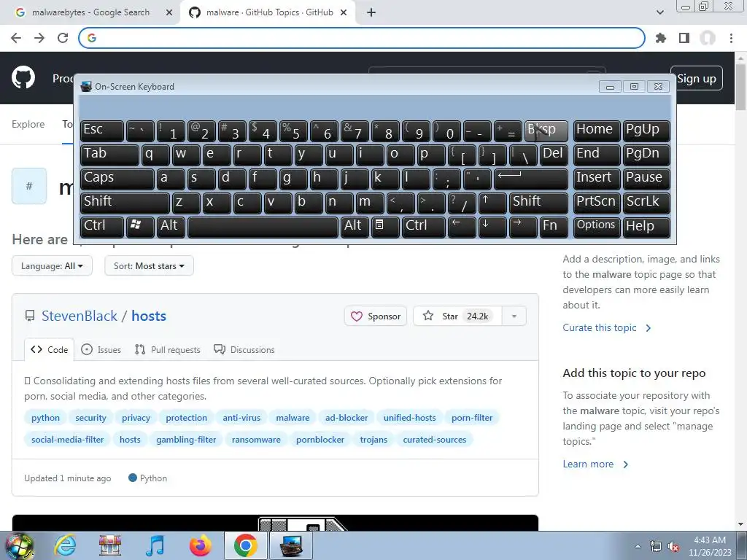Launch Internet Explorer from taskbar
The width and height of the screenshot is (747, 560).
pyautogui.click(x=65, y=545)
